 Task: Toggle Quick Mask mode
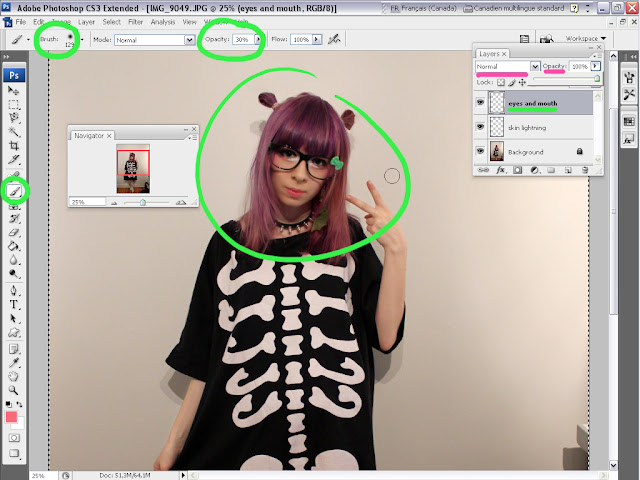[x=14, y=438]
